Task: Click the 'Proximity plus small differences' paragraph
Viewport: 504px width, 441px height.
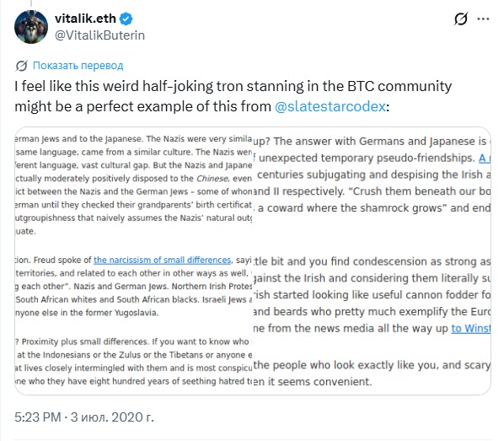Action: pos(133,361)
